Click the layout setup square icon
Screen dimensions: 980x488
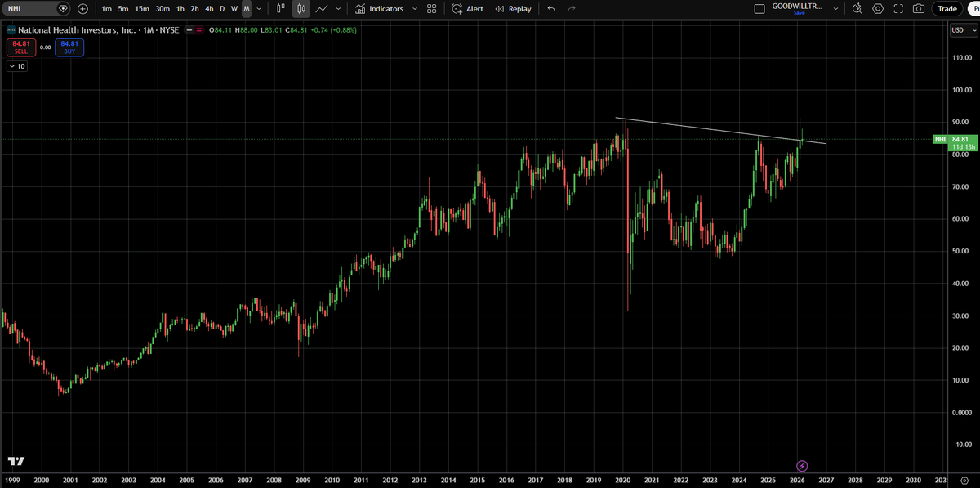click(759, 8)
